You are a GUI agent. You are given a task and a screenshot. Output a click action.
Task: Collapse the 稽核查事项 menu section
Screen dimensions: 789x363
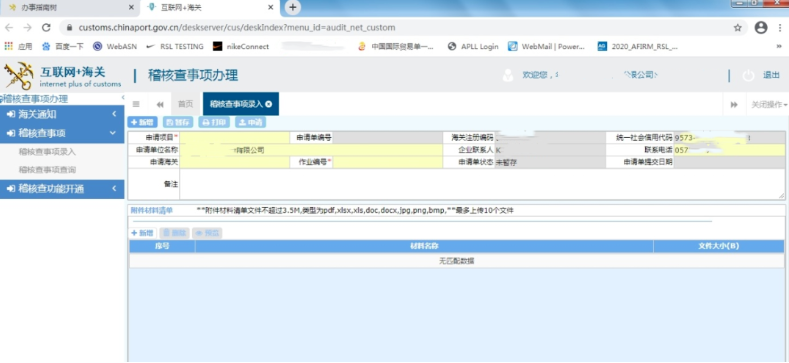62,133
